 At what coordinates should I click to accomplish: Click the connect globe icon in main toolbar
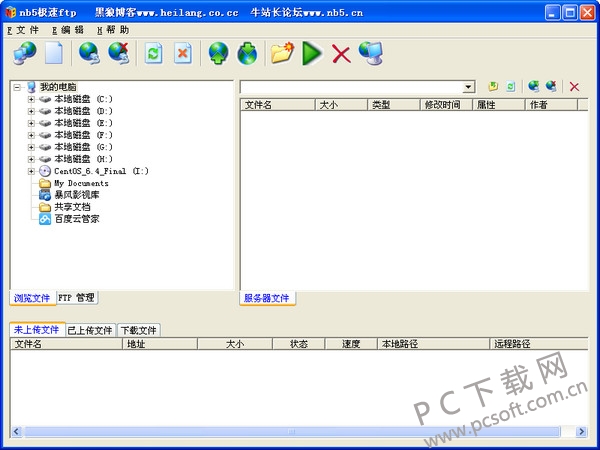[89, 53]
